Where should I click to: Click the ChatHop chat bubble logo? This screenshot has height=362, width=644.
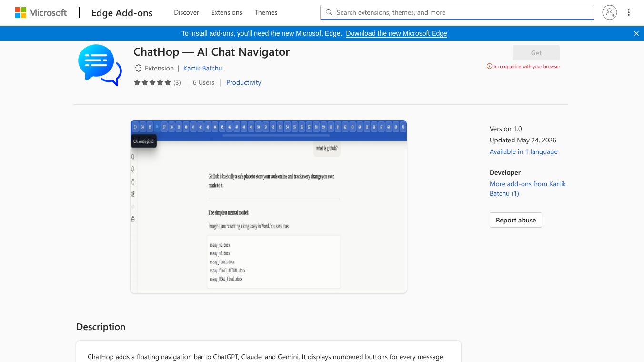(x=100, y=65)
